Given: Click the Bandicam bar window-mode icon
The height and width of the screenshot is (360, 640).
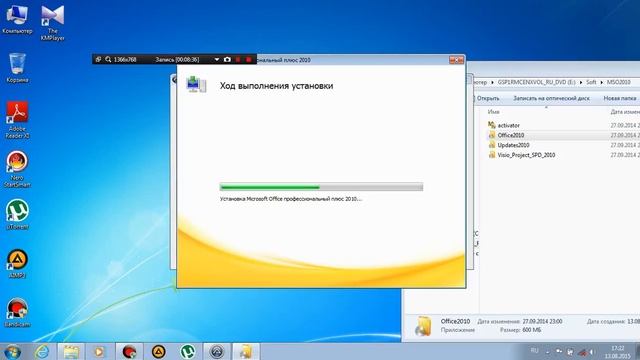Looking at the screenshot, I should pyautogui.click(x=98, y=60).
